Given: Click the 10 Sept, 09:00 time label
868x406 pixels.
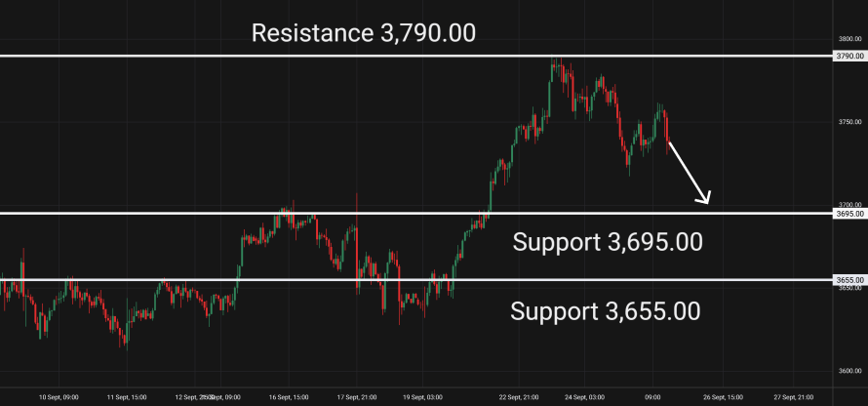Looking at the screenshot, I should point(59,396).
